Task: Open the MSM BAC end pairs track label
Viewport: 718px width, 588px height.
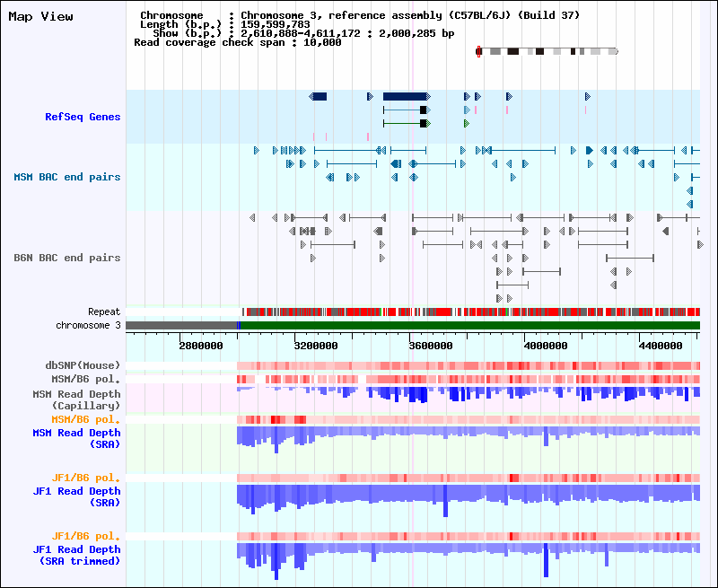Action: [x=67, y=177]
